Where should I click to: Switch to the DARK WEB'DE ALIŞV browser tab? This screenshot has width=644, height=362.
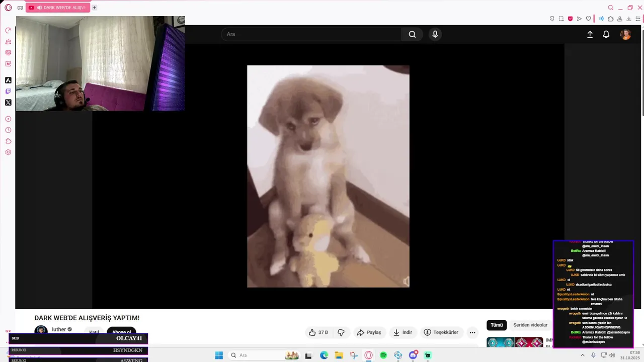(x=57, y=8)
